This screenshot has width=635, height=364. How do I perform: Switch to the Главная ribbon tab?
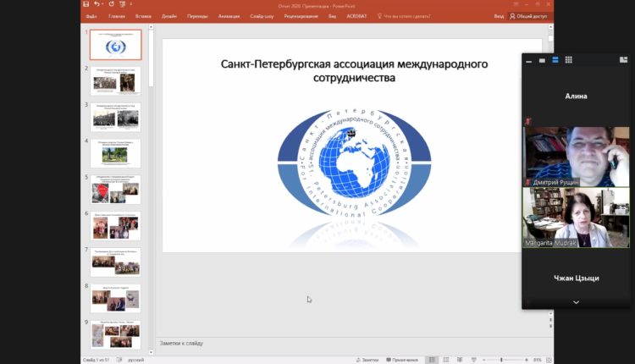[117, 16]
